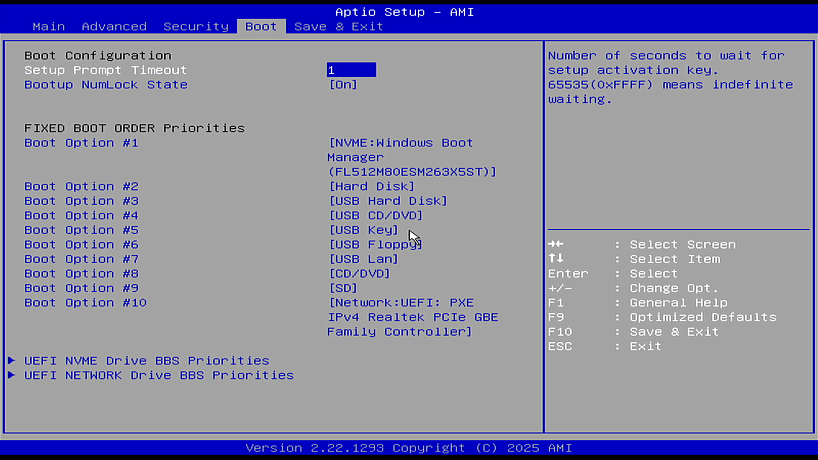Click the Boot Configuration heading
The width and height of the screenshot is (818, 460).
pyautogui.click(x=98, y=55)
